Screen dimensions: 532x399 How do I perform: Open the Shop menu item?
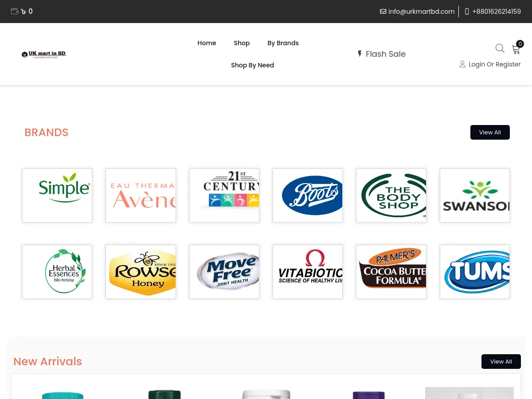click(x=242, y=43)
